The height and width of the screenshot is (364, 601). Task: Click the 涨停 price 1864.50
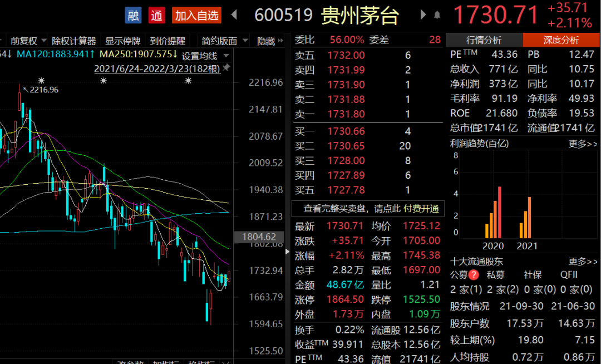345,299
